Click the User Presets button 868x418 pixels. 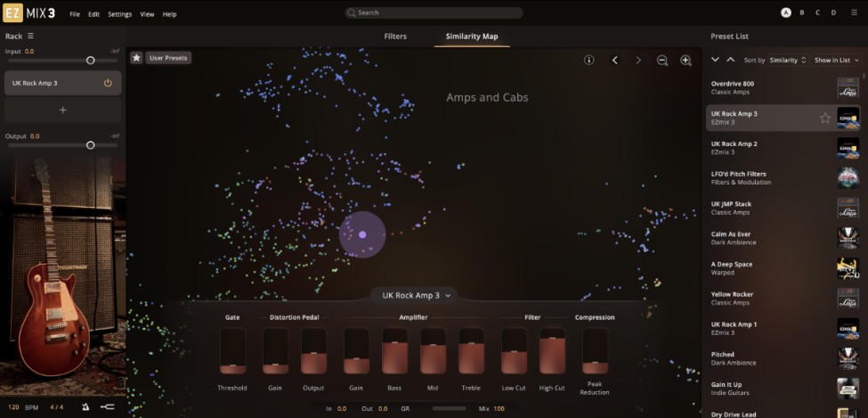(168, 58)
